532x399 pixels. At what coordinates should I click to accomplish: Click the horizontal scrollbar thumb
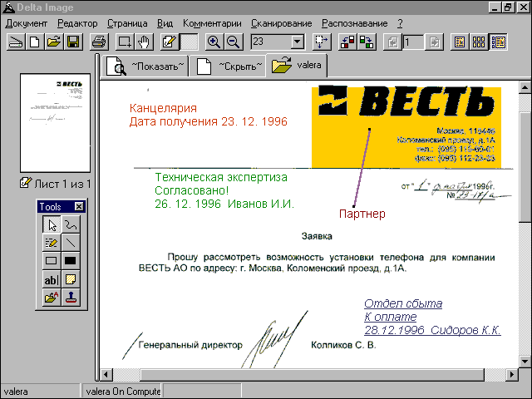[x=313, y=375]
